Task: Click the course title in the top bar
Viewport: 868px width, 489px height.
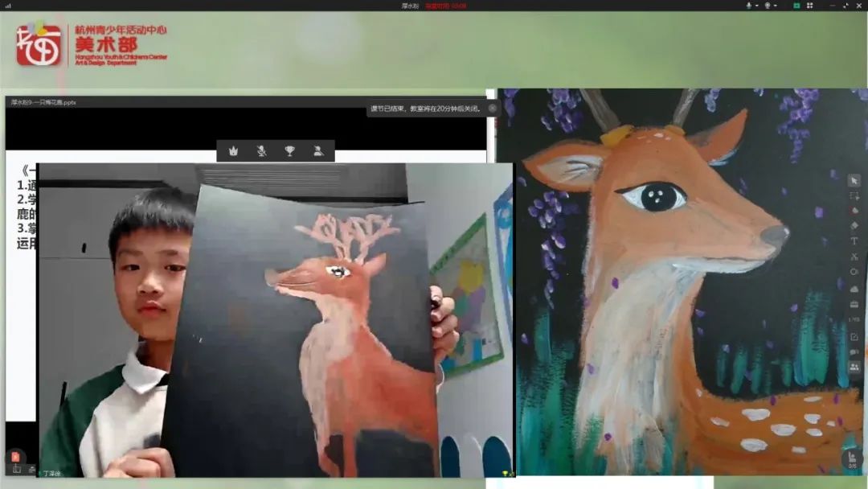Action: point(410,6)
